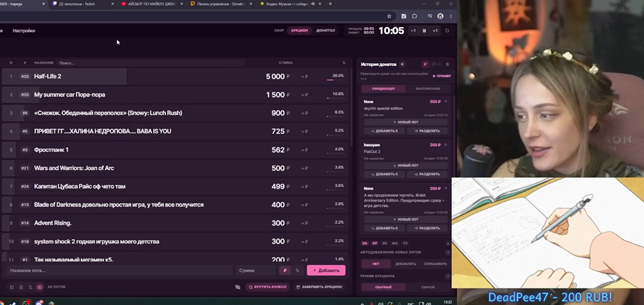Select ОБЫЧНЫЙ auction mode
The image size is (644, 305).
[383, 287]
